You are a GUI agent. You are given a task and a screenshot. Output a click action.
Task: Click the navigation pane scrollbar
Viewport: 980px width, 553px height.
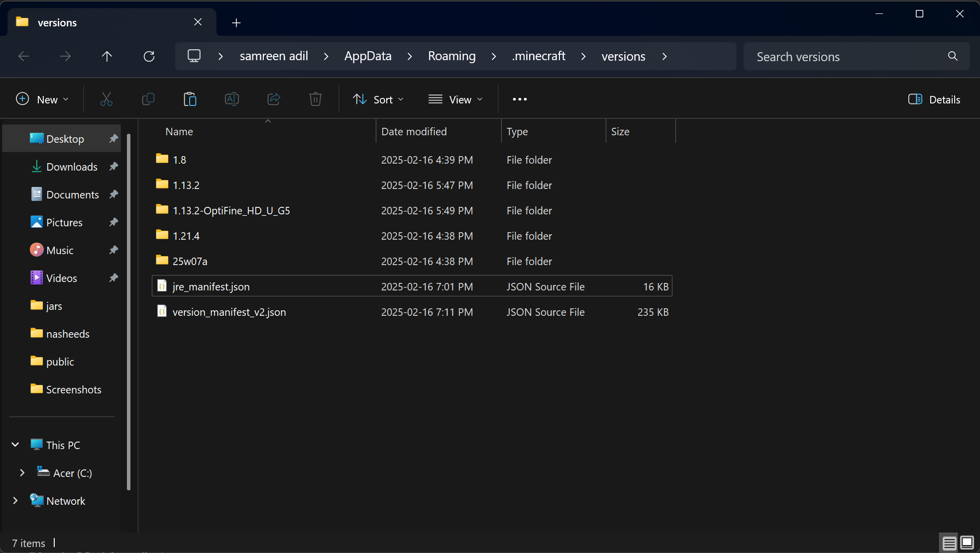click(x=129, y=312)
